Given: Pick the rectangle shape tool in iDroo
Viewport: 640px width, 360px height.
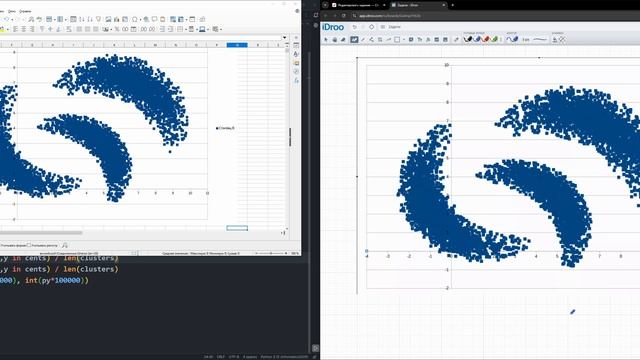Looking at the screenshot, I should pyautogui.click(x=397, y=40).
